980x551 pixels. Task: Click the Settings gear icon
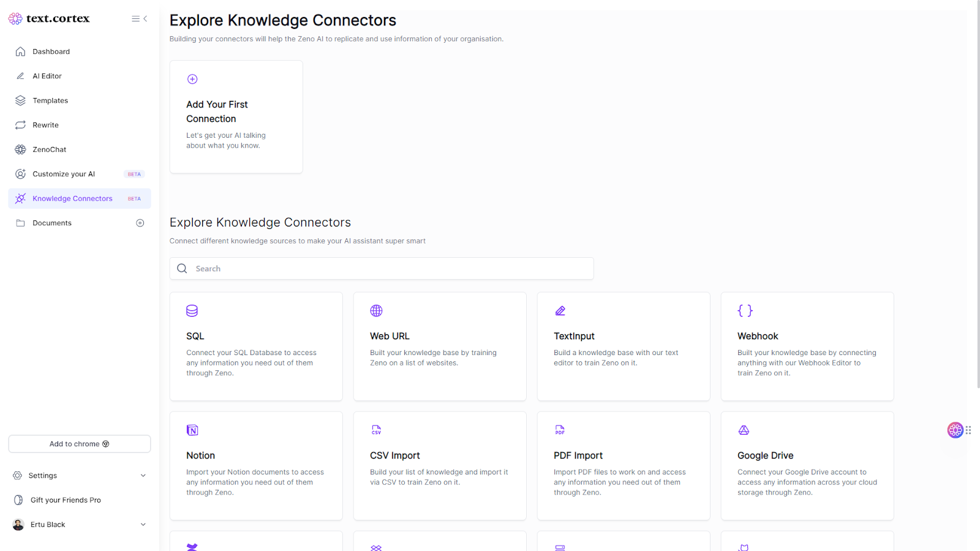tap(17, 476)
